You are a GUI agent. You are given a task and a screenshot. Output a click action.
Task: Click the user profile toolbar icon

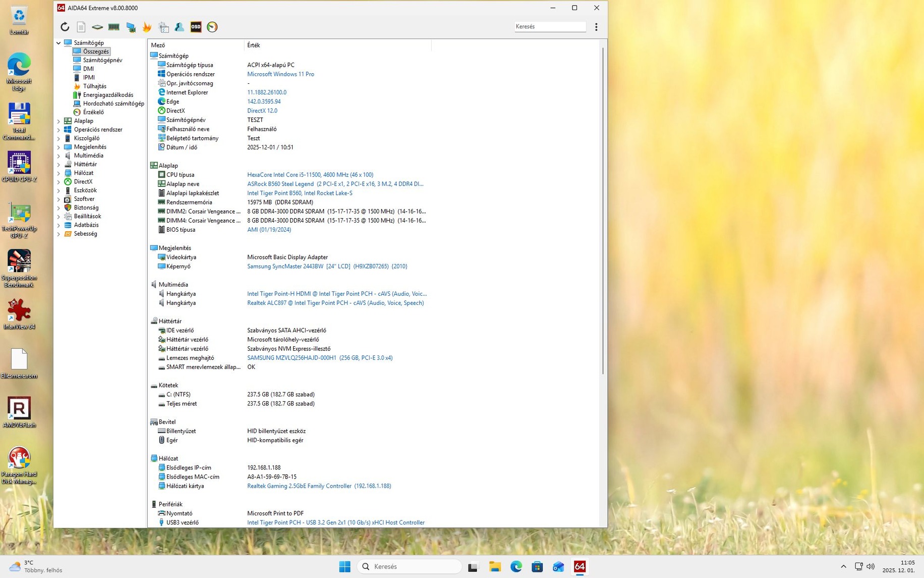(180, 27)
